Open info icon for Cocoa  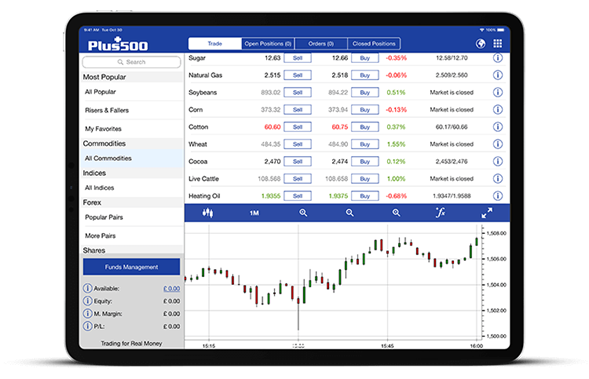[498, 162]
